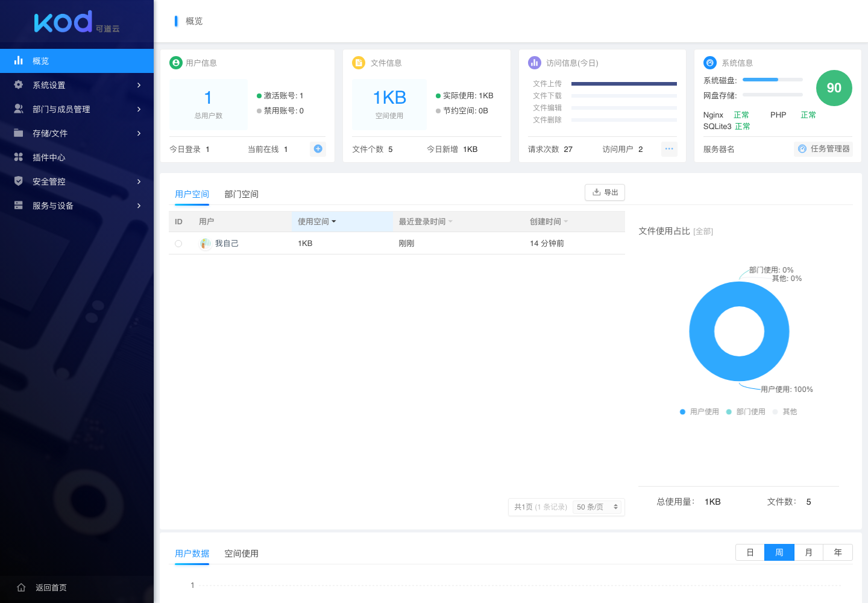Click the 任务管理器 gauge icon

[x=802, y=149]
